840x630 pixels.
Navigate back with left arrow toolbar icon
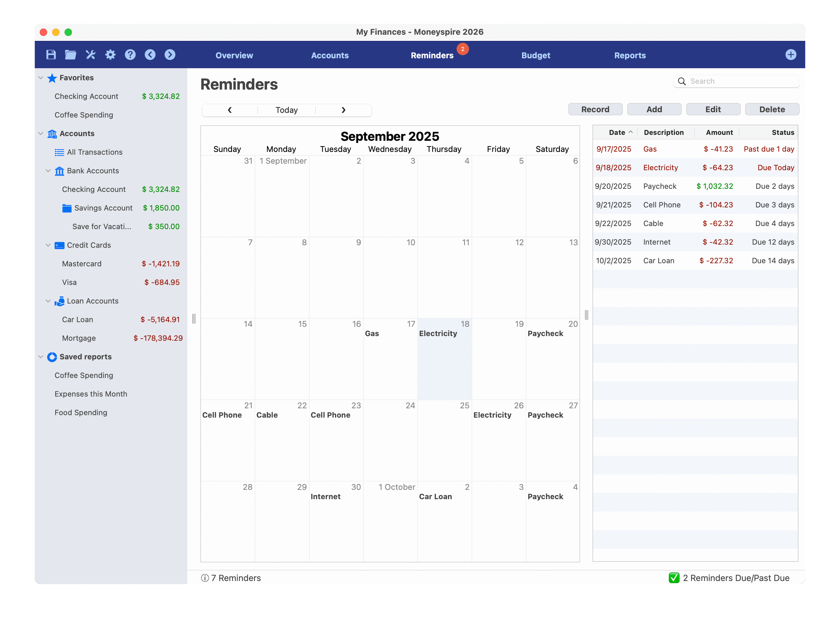click(x=150, y=55)
